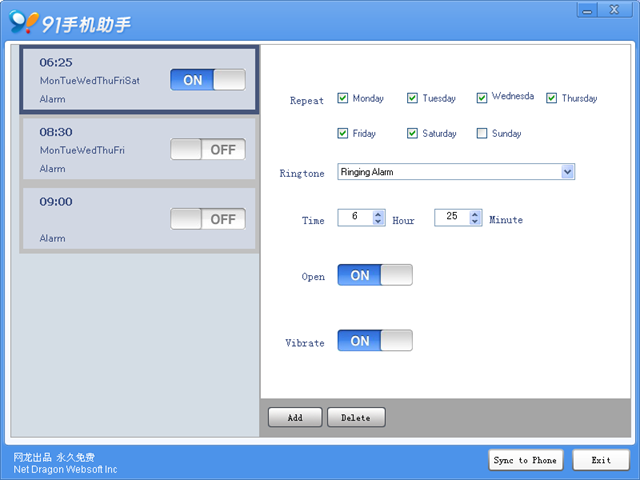Click the MonTueWedThuFriSat repeat text

pyautogui.click(x=90, y=80)
